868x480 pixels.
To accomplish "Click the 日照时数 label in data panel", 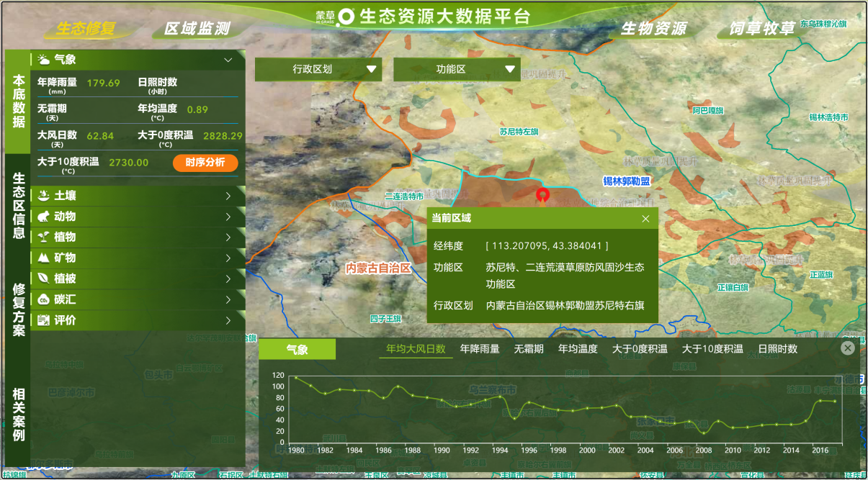I will (x=157, y=82).
